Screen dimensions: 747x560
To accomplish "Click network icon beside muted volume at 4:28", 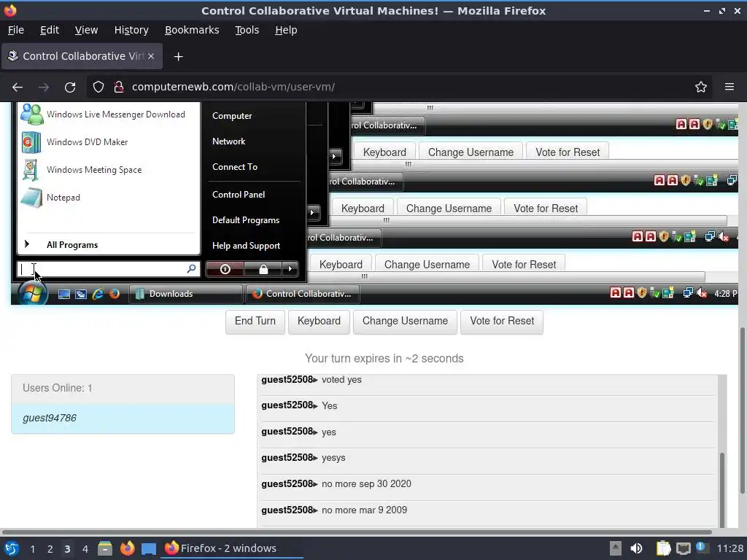I will [x=687, y=293].
